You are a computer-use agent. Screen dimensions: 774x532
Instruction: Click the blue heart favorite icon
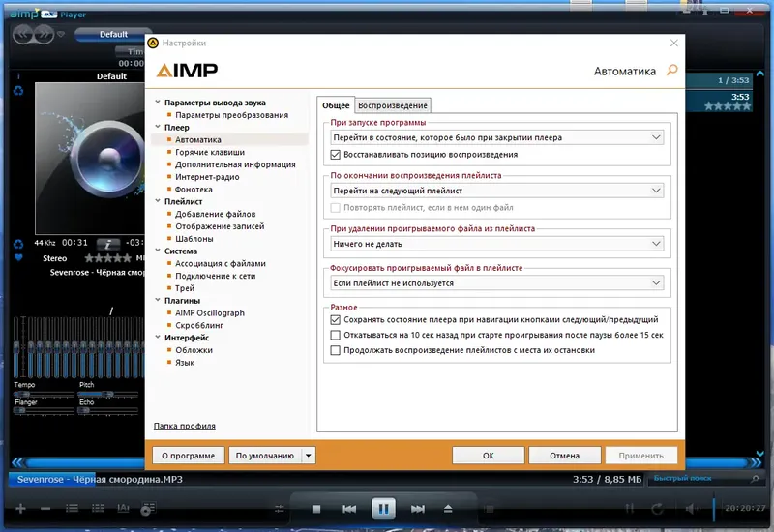point(18,257)
